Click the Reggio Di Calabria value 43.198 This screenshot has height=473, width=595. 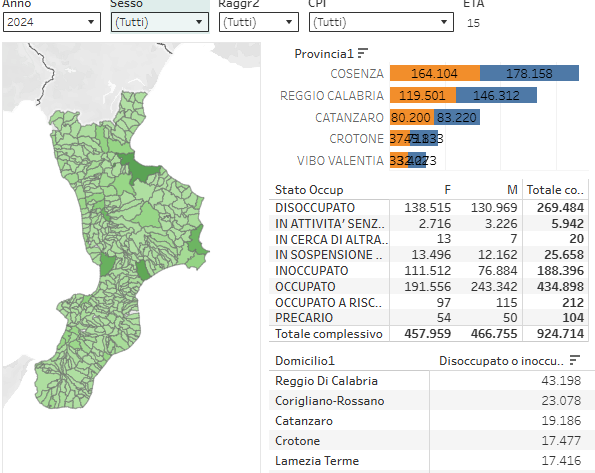tap(561, 381)
